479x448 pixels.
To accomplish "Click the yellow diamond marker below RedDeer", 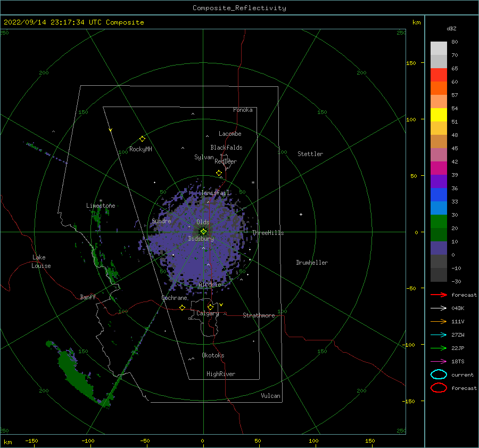I will 219,173.
